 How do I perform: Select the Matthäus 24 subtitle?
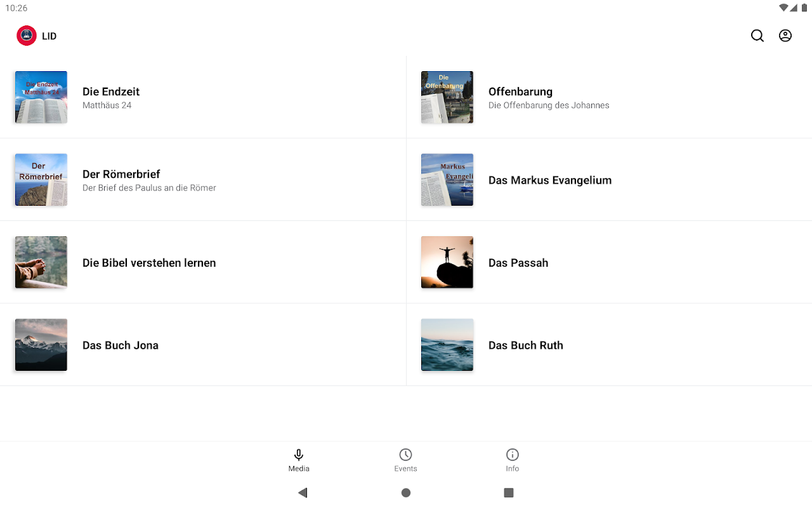click(107, 105)
